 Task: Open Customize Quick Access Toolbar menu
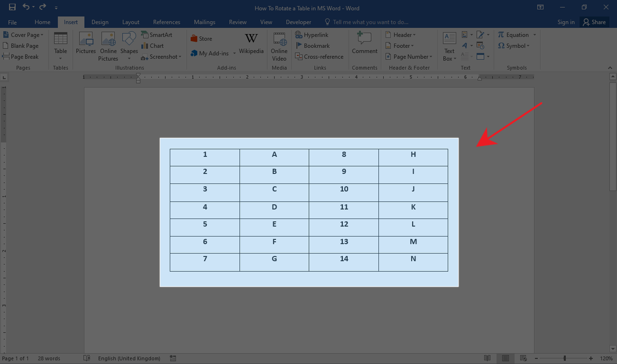click(56, 8)
